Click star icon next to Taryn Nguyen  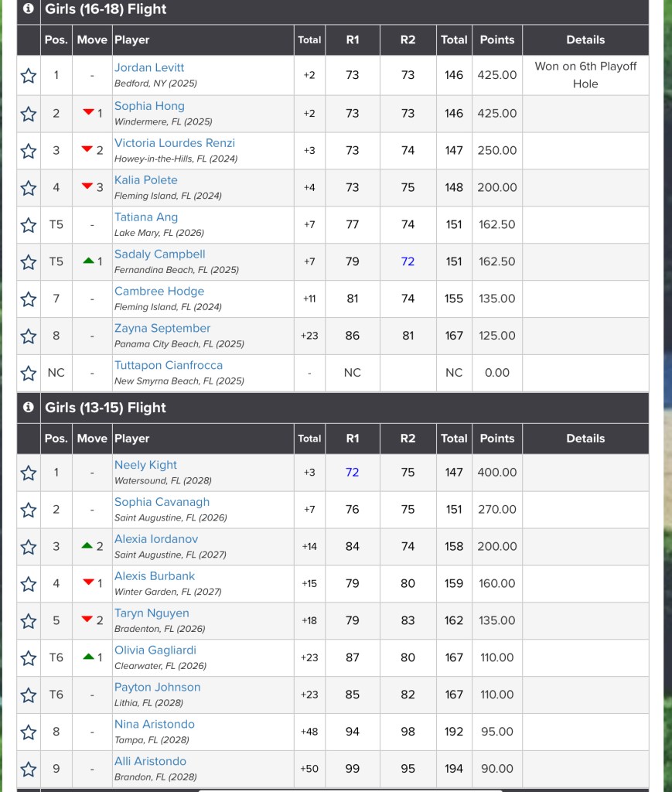(29, 621)
